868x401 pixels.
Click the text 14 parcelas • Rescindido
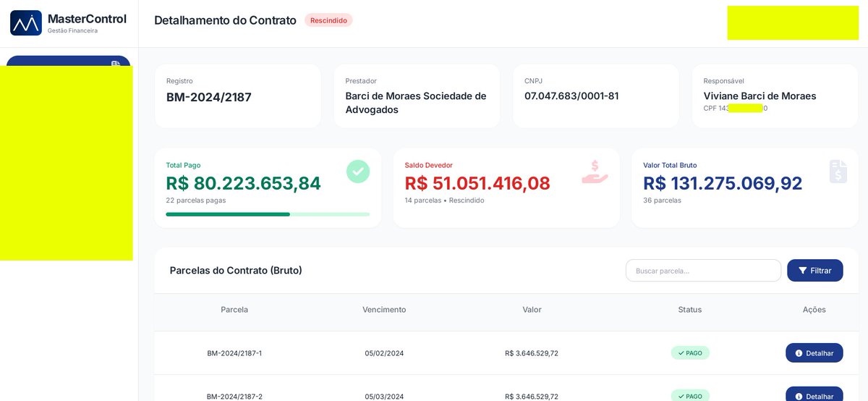[444, 200]
